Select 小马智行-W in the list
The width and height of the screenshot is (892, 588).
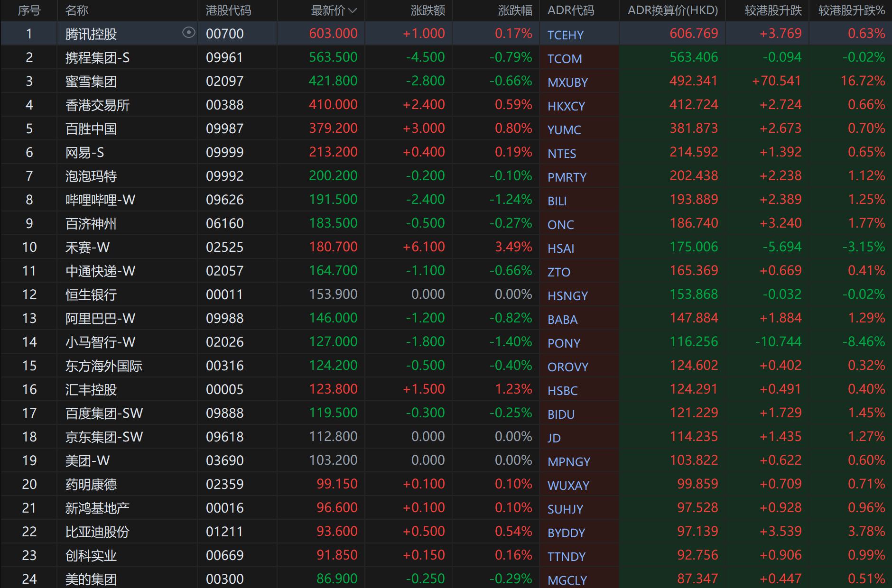point(100,342)
